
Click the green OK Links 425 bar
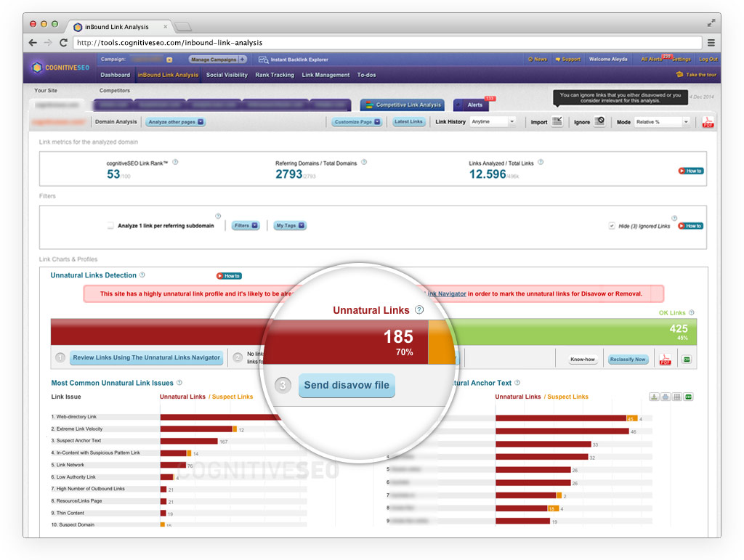[576, 332]
